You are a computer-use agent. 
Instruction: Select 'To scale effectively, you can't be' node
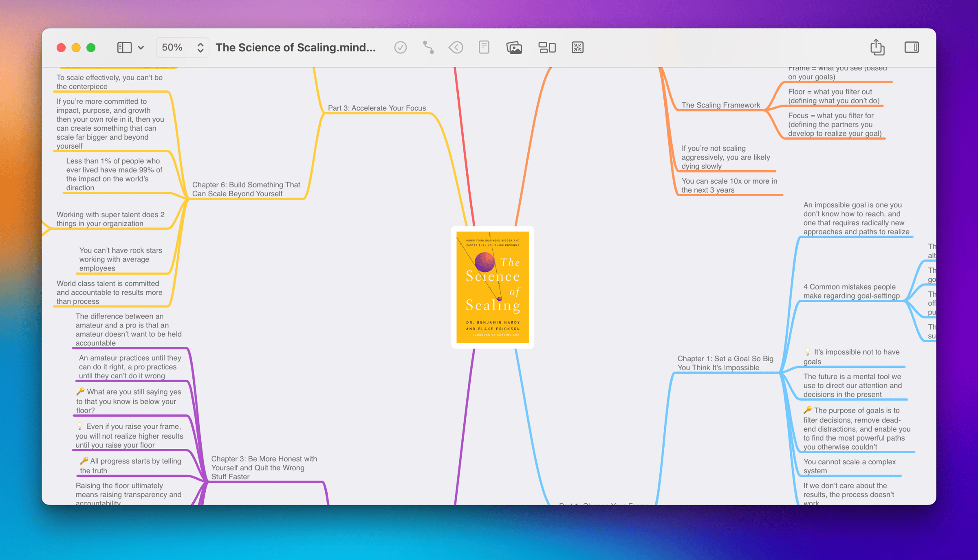coord(109,82)
